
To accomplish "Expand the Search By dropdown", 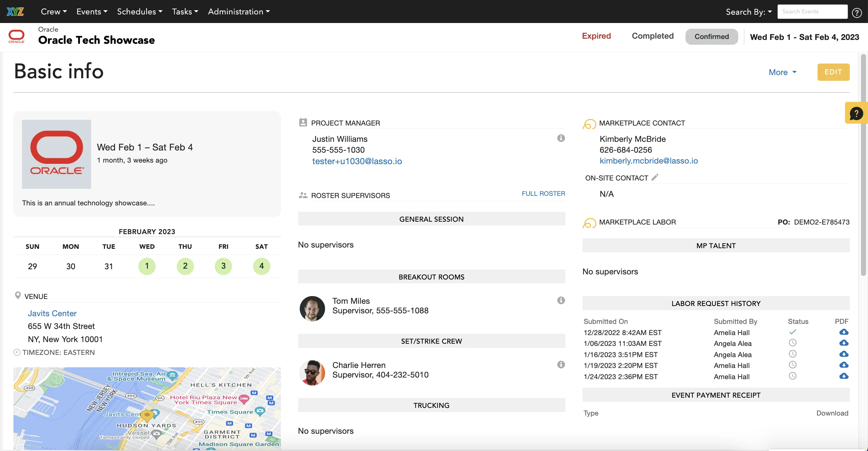I will coord(749,12).
